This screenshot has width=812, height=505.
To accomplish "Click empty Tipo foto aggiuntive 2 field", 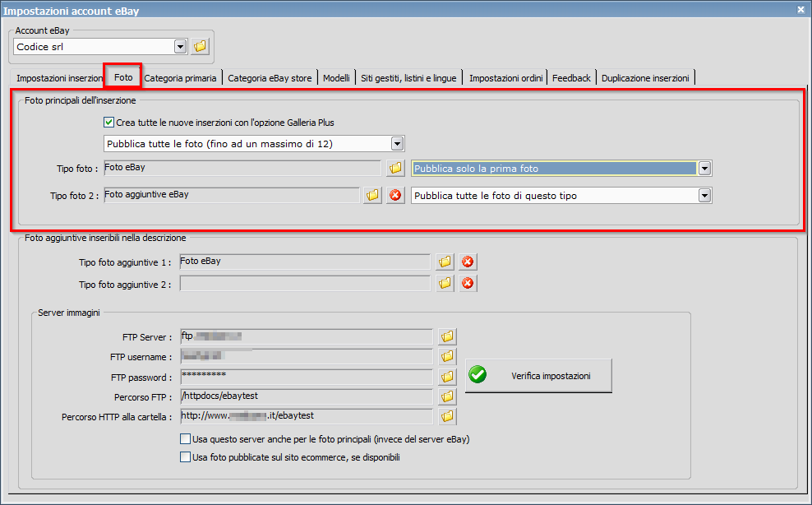I will click(304, 284).
